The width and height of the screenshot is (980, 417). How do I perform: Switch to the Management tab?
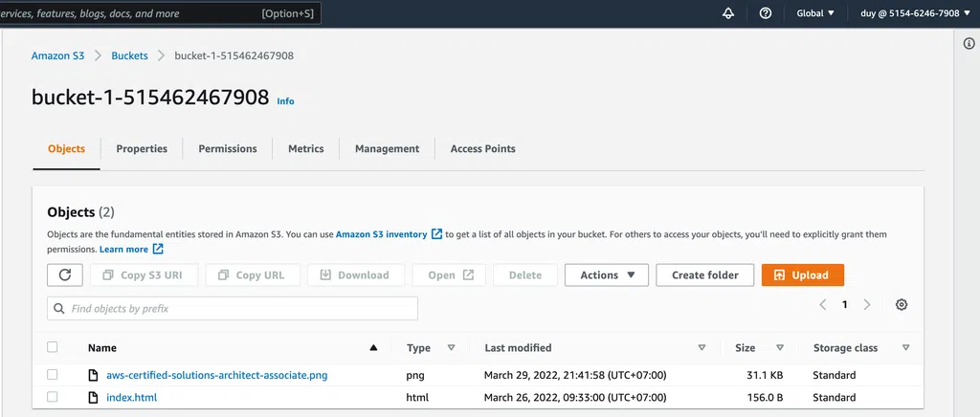pyautogui.click(x=387, y=148)
